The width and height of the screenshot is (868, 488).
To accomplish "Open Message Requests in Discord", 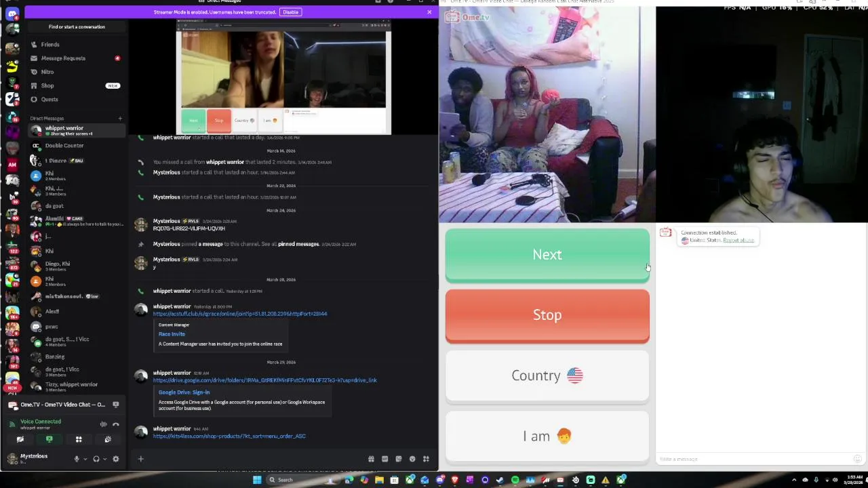I will pyautogui.click(x=63, y=58).
